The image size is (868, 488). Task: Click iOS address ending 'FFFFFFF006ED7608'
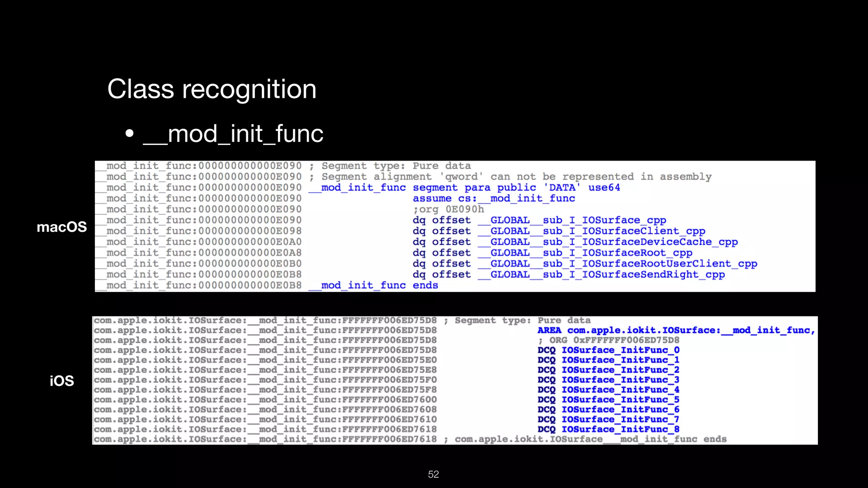265,410
